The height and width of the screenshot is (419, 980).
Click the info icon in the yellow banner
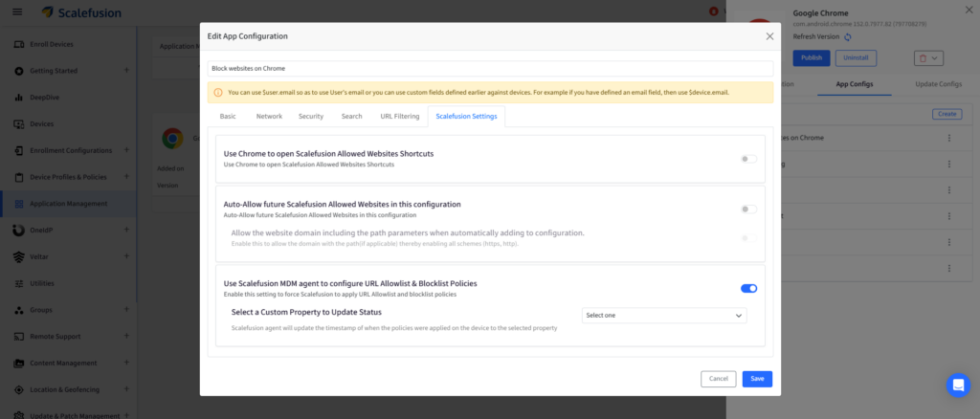218,93
